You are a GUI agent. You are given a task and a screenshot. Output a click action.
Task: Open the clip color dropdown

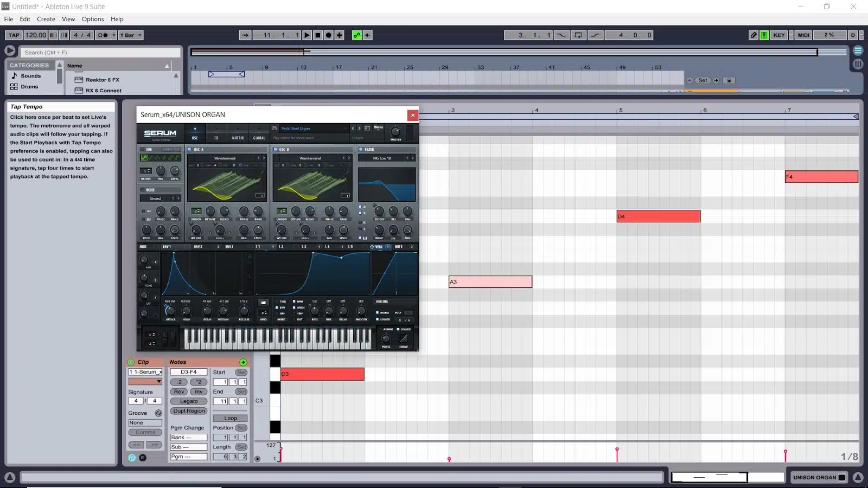(145, 382)
